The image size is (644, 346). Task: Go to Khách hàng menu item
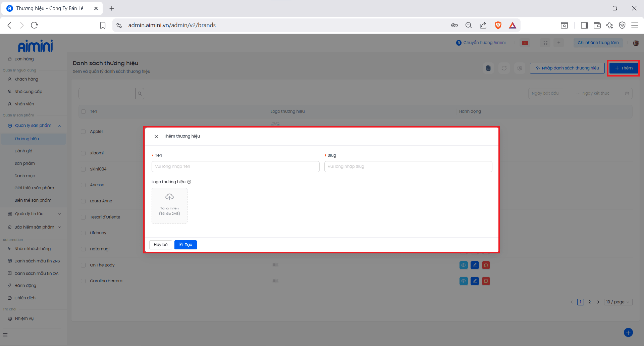tap(26, 79)
